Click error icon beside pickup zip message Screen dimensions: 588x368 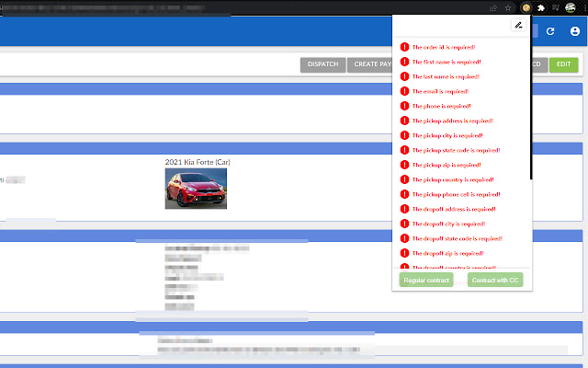404,165
